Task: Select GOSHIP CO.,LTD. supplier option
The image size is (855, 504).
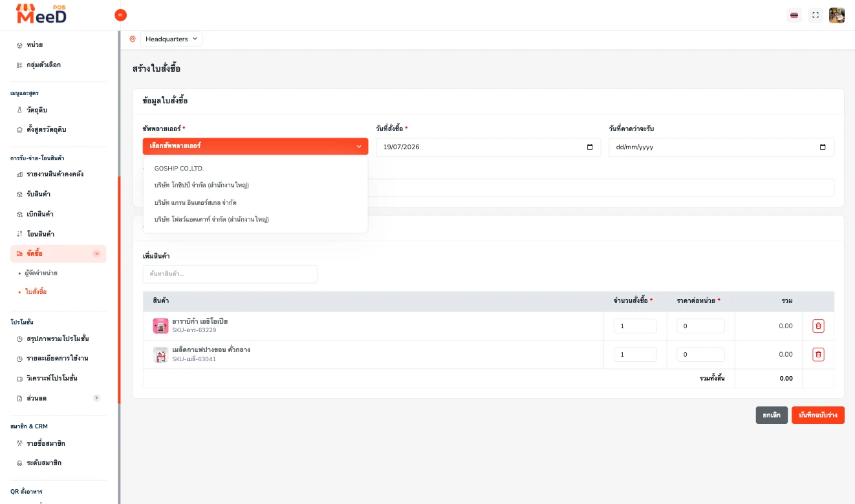Action: (x=255, y=168)
